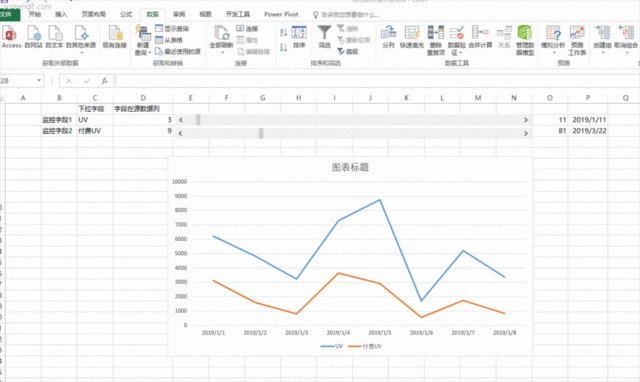Import data from Access icon
Image resolution: width=640 pixels, height=382 pixels.
click(11, 37)
